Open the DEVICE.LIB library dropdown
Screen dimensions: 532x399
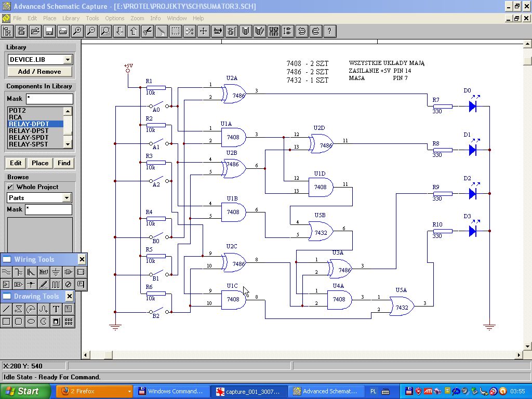pos(68,60)
